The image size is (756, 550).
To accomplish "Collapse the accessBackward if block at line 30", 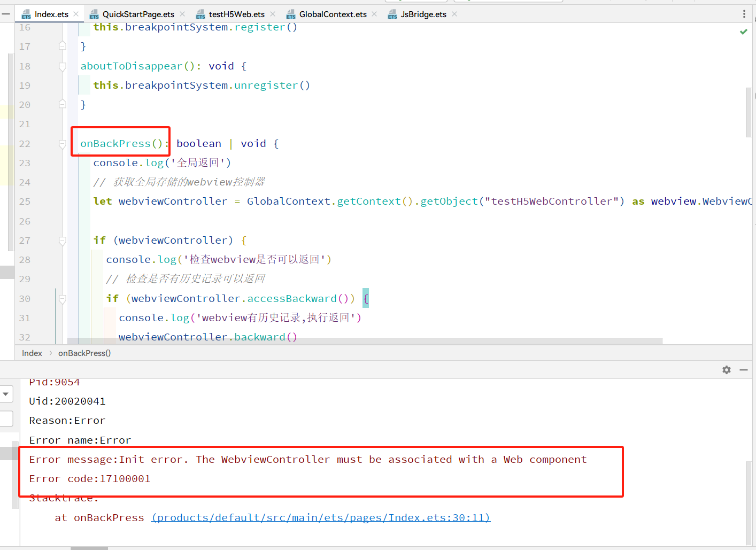I will (x=62, y=299).
